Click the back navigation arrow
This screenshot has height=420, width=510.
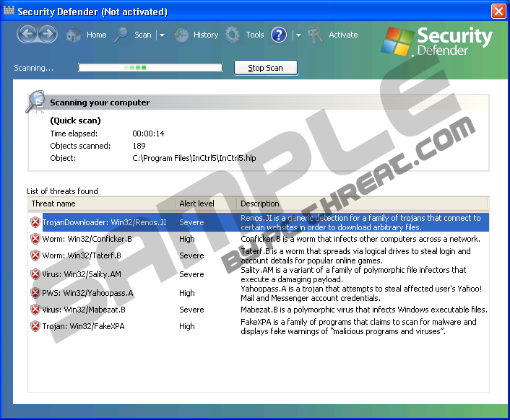click(27, 34)
